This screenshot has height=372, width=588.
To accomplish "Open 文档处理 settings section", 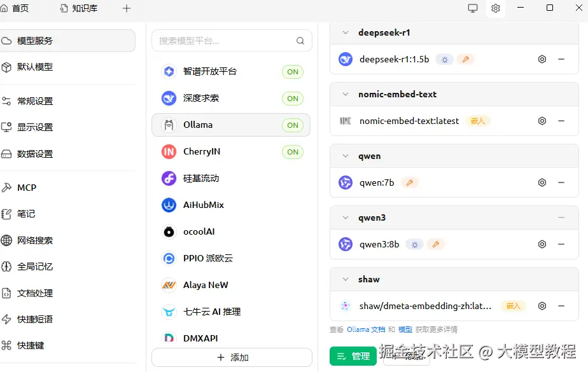I will coord(67,293).
